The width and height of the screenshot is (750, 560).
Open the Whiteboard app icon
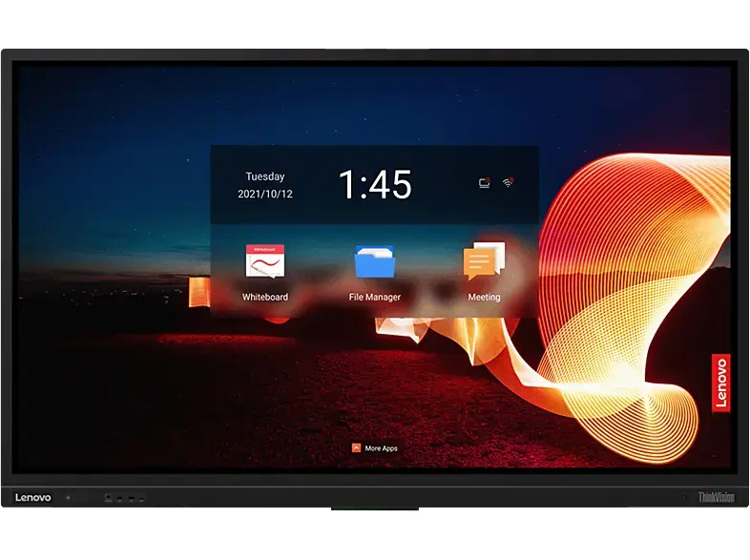pyautogui.click(x=264, y=261)
